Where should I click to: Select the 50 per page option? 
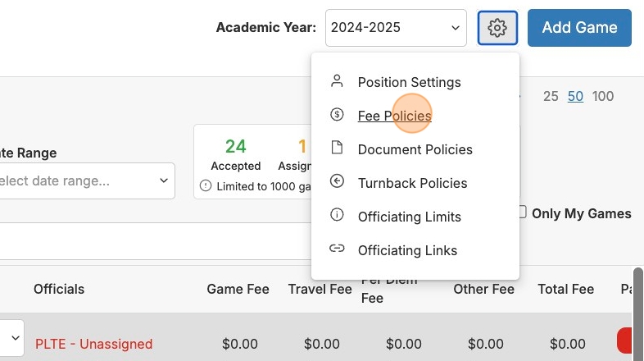coord(575,97)
